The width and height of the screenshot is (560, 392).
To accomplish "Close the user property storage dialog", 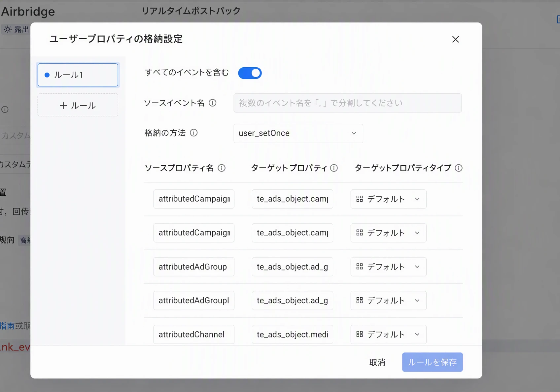I will [455, 39].
